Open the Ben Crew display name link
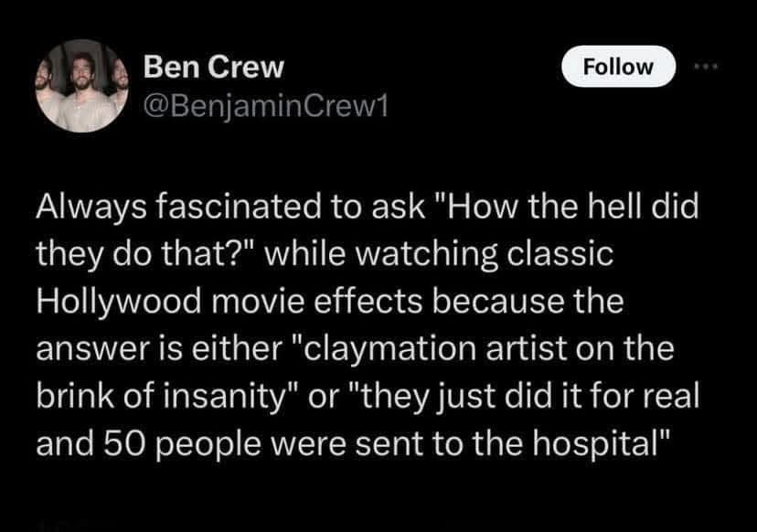Viewport: 757px width, 532px height. click(214, 67)
